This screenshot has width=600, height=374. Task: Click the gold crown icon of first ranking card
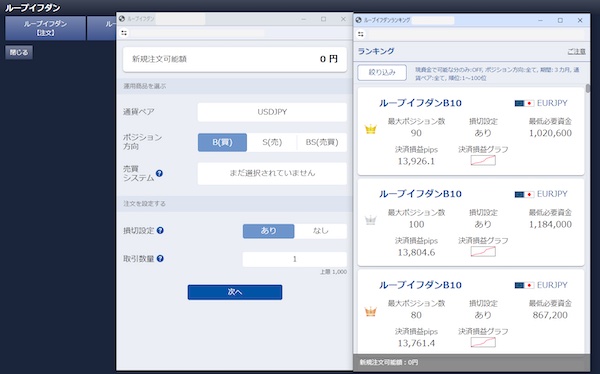point(370,129)
